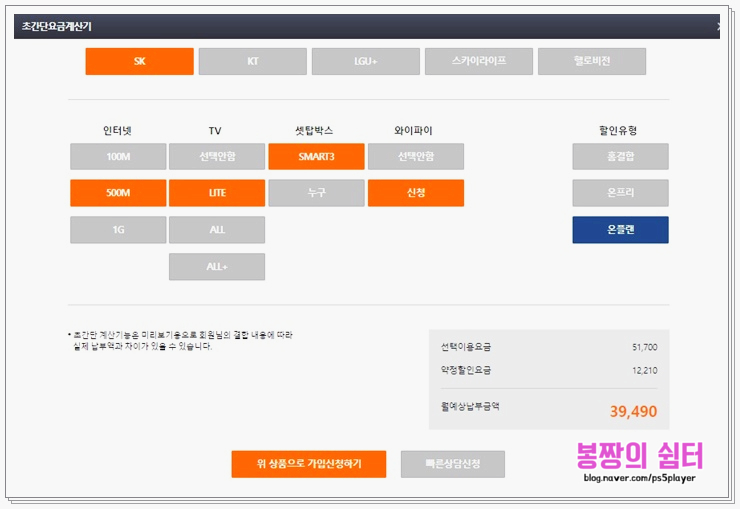Viewport: 740px width, 509px height.
Task: Choose 500M internet speed
Action: [118, 193]
